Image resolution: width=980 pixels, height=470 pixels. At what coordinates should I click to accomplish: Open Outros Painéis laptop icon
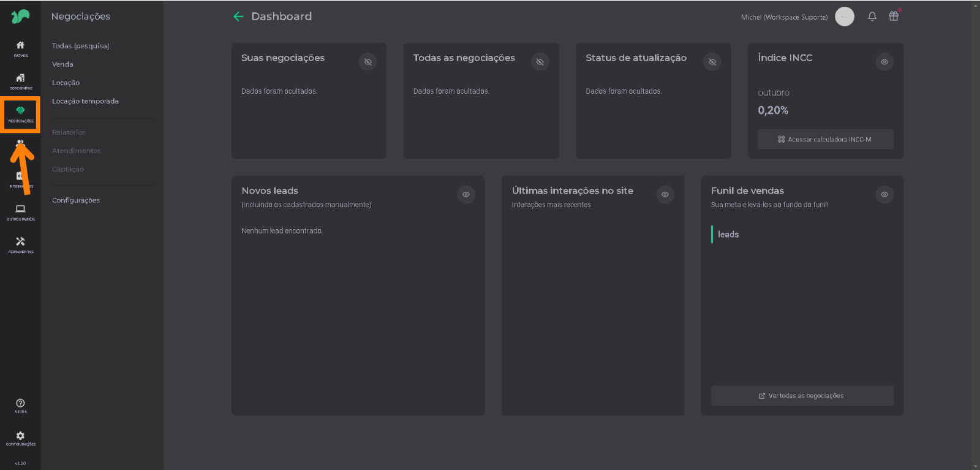click(20, 212)
